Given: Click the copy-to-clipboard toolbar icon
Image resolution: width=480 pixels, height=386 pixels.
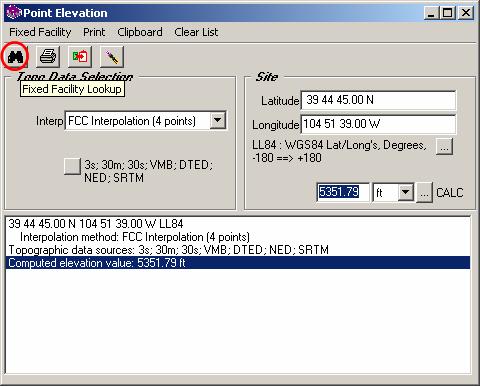Looking at the screenshot, I should (80, 56).
